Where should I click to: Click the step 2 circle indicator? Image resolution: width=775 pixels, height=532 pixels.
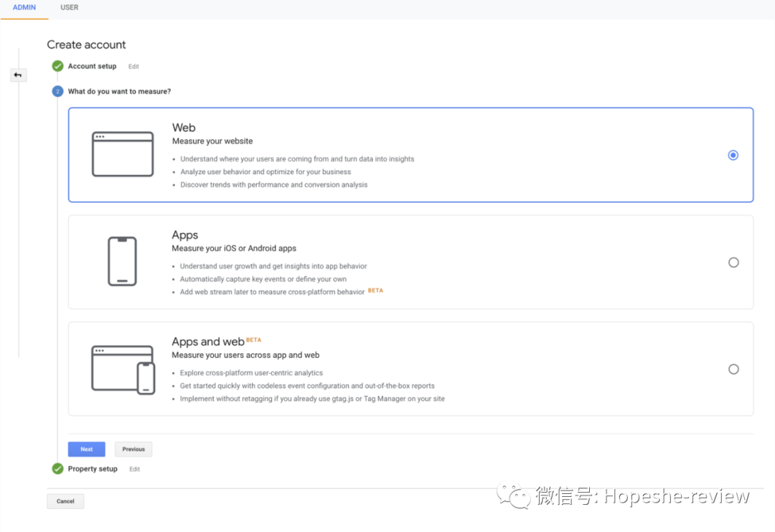57,91
